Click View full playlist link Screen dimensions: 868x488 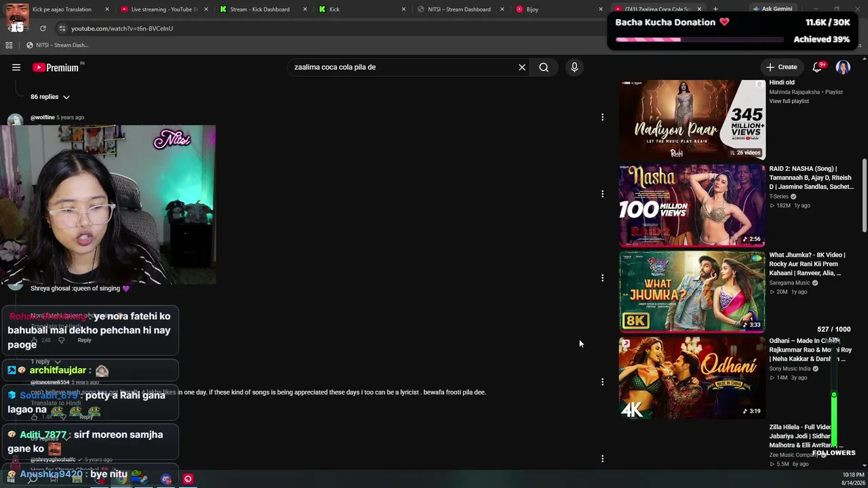point(789,101)
